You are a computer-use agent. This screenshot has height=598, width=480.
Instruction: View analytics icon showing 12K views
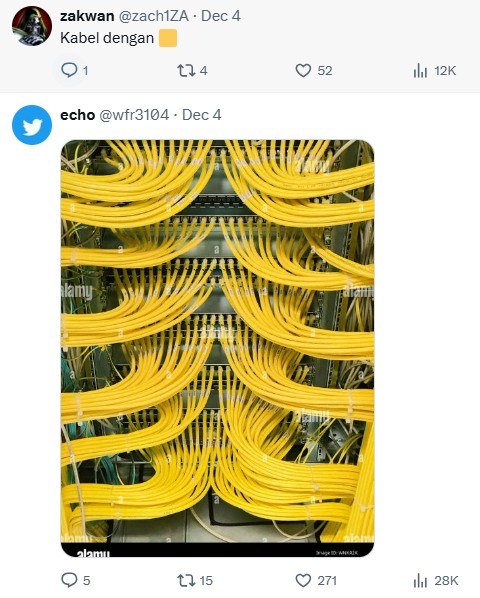pos(420,71)
